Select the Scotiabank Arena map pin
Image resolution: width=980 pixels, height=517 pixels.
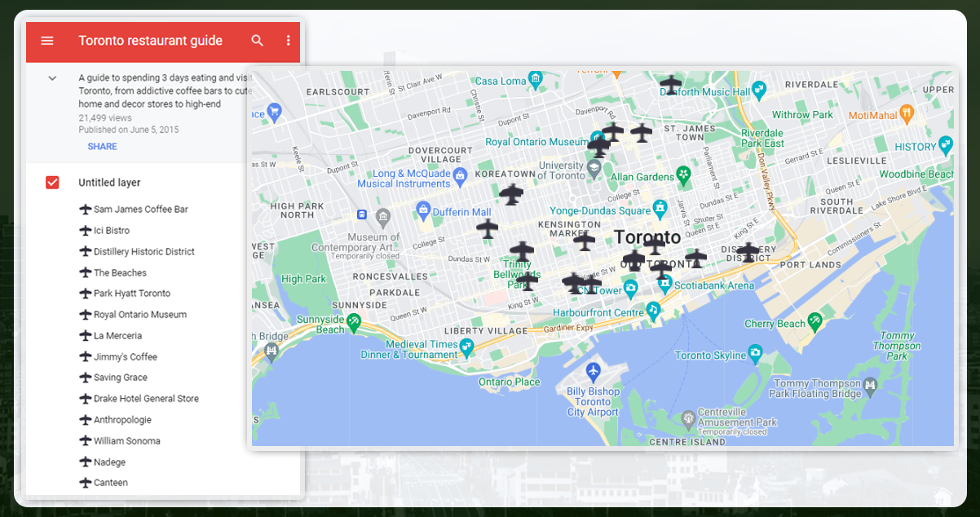[x=664, y=285]
